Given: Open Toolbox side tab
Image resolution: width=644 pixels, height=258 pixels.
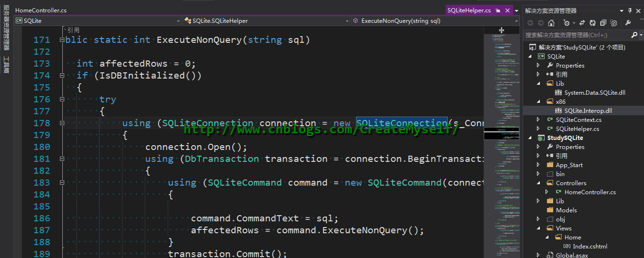Looking at the screenshot, I should 6,65.
